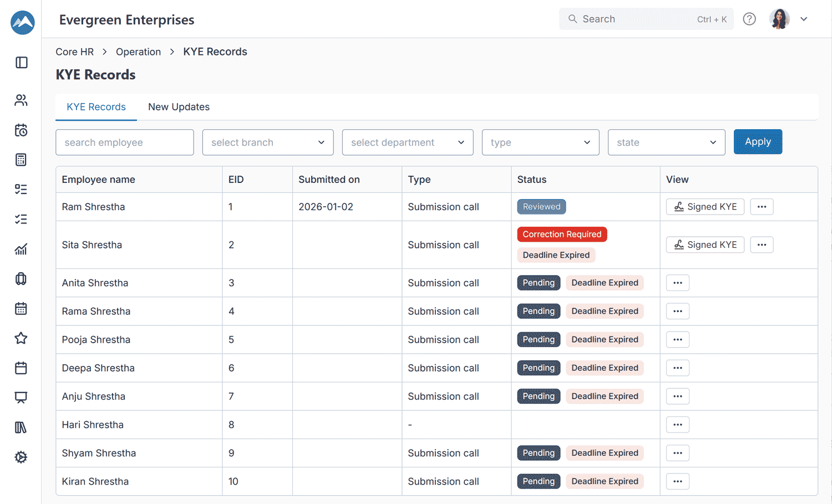This screenshot has width=832, height=504.
Task: Open the type filter dropdown
Action: click(x=540, y=142)
